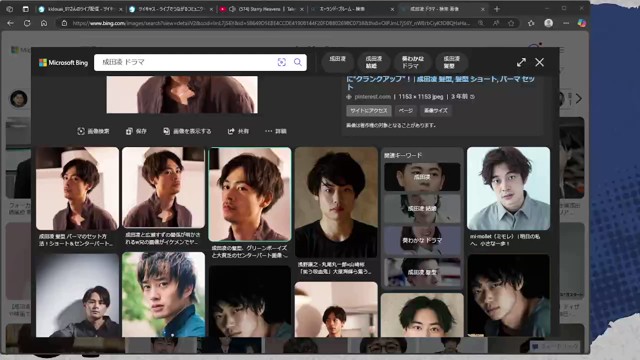Reload the page with the refresh icon
Image resolution: width=640 pixels, height=360 pixels.
pos(27,23)
